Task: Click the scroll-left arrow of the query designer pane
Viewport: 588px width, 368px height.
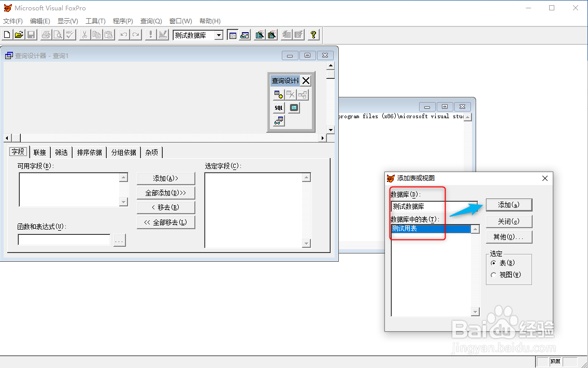Action: pos(7,138)
